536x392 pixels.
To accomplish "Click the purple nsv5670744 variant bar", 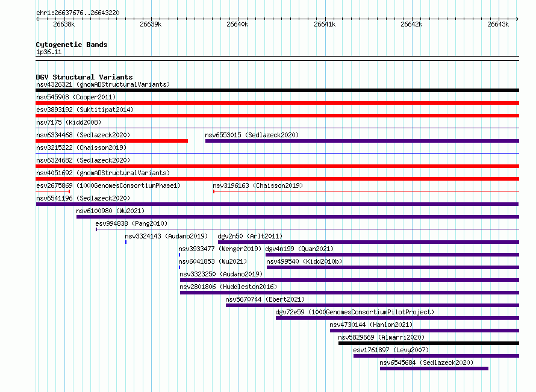I will [x=372, y=305].
